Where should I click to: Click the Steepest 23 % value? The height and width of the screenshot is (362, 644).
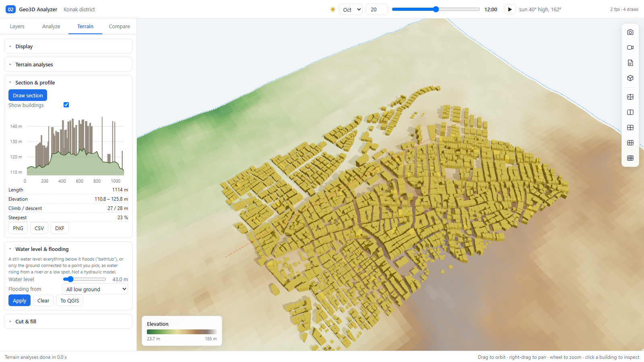[123, 218]
